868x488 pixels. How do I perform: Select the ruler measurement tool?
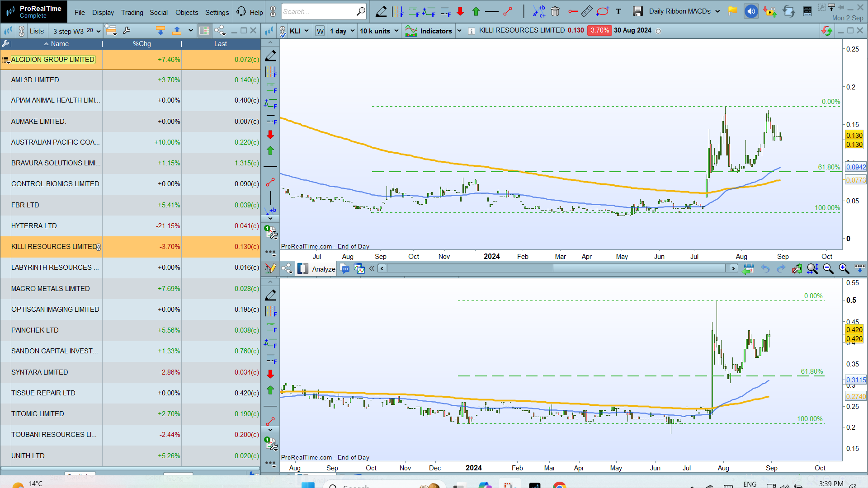[x=586, y=12]
